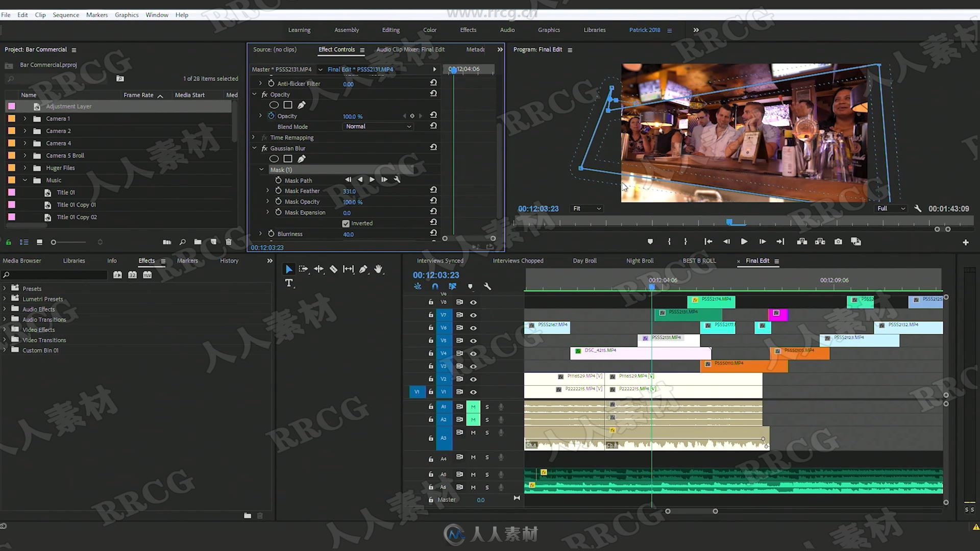Expand Lumetri Presets folder
The image size is (980, 551).
[5, 299]
